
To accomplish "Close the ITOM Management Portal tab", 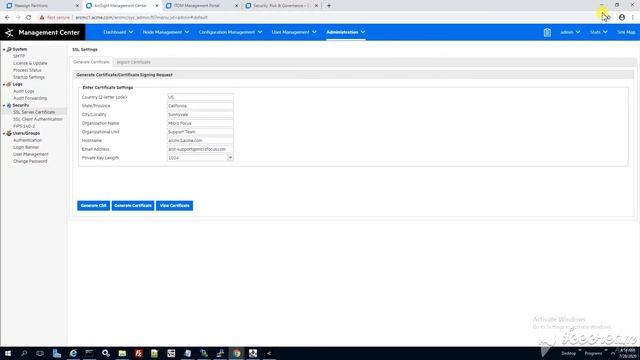I will point(236,6).
